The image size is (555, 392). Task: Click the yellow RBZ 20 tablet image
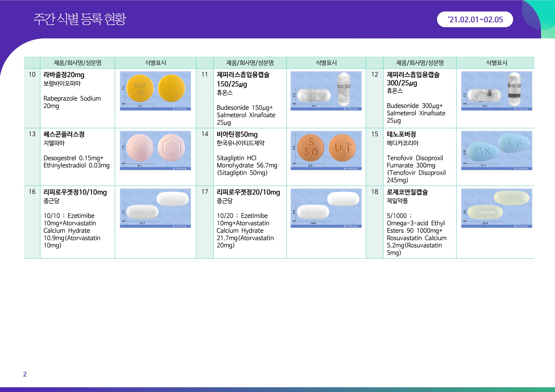coord(155,91)
